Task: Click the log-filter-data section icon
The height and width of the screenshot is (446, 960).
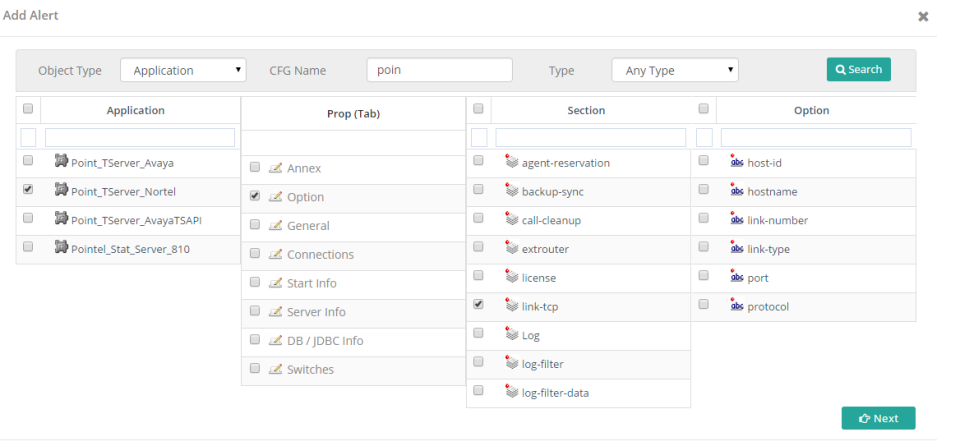Action: pos(512,392)
